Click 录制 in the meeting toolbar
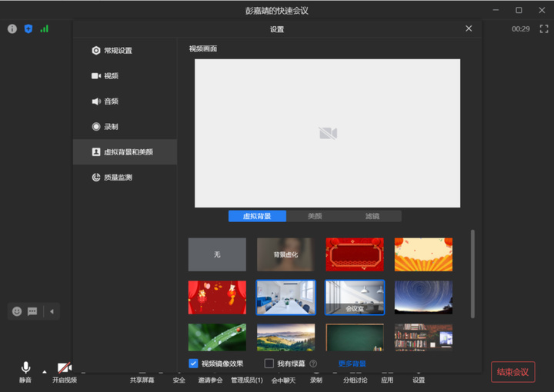This screenshot has height=392, width=554. click(x=316, y=380)
